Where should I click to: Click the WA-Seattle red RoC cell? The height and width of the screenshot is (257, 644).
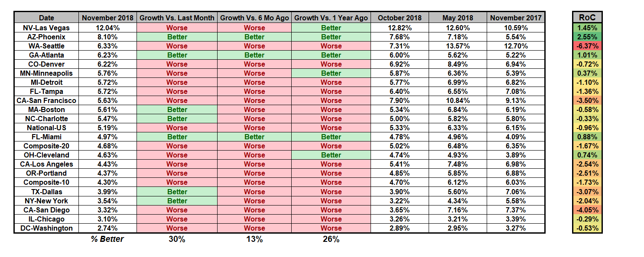tap(587, 46)
